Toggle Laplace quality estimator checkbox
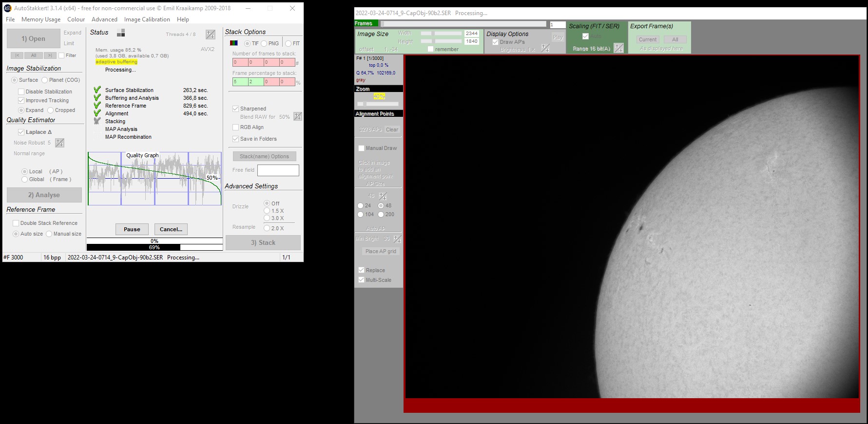Viewport: 868px width, 424px height. tap(21, 132)
